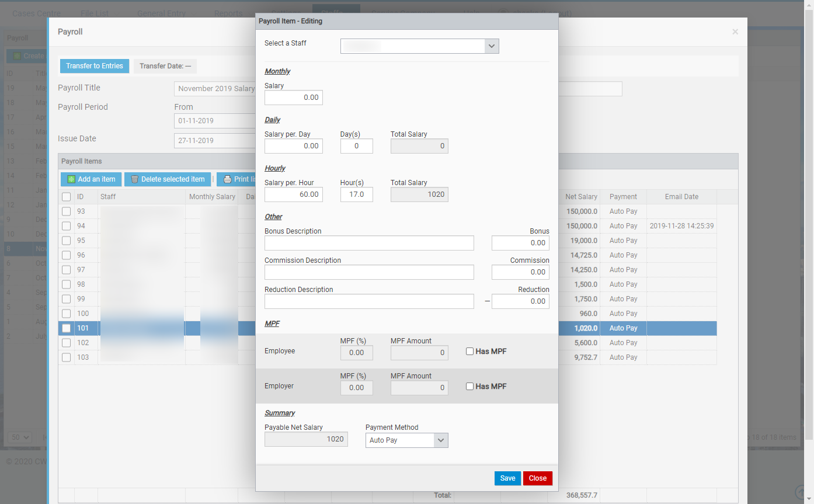Click the Employee MPF (%) field
This screenshot has width=814, height=504.
tap(357, 353)
